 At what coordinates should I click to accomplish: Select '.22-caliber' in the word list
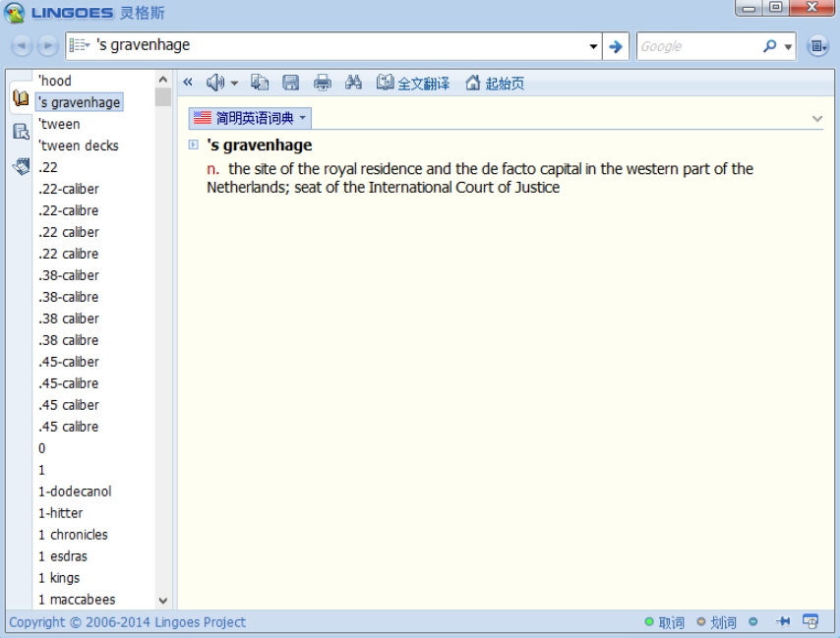(69, 189)
